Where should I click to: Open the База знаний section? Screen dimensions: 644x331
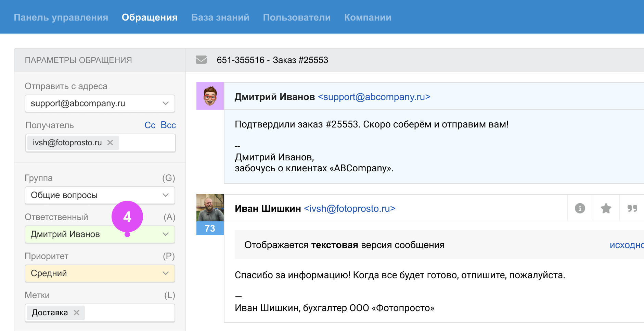click(220, 17)
